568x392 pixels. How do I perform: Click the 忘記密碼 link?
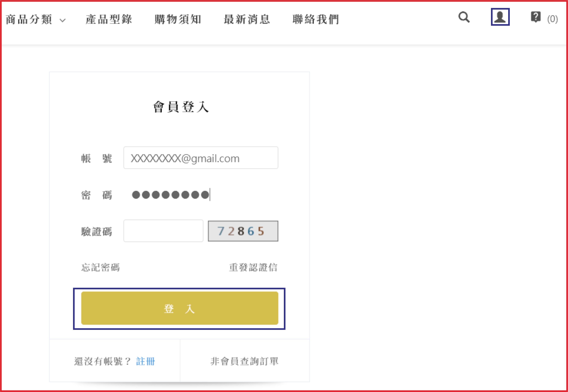point(101,267)
